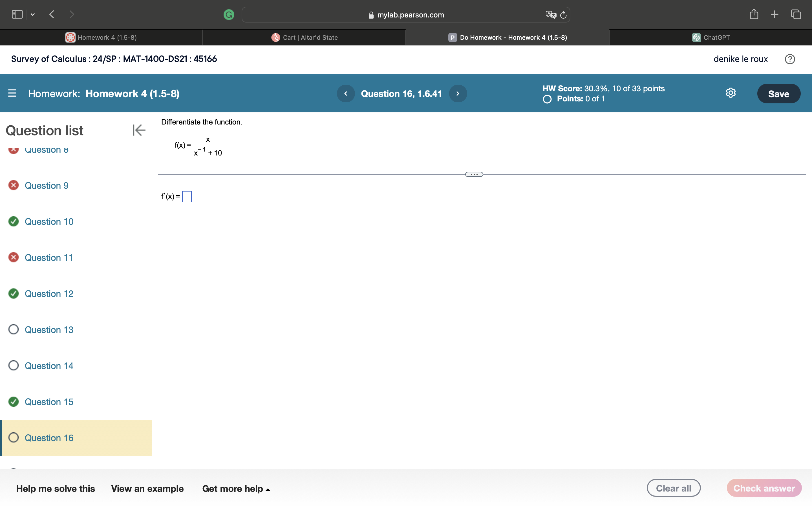
Task: Click the Check answer button
Action: click(x=764, y=488)
